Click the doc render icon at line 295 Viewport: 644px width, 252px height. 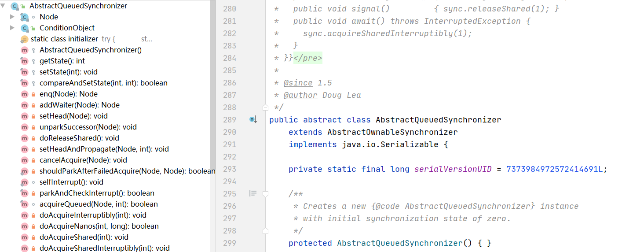pyautogui.click(x=253, y=193)
